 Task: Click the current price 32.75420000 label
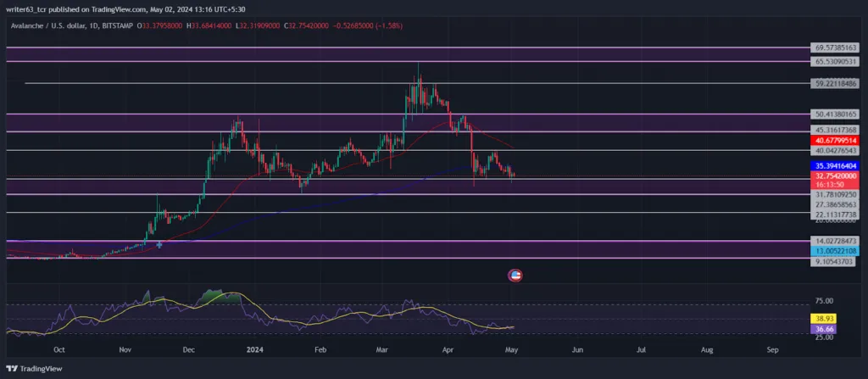click(834, 176)
